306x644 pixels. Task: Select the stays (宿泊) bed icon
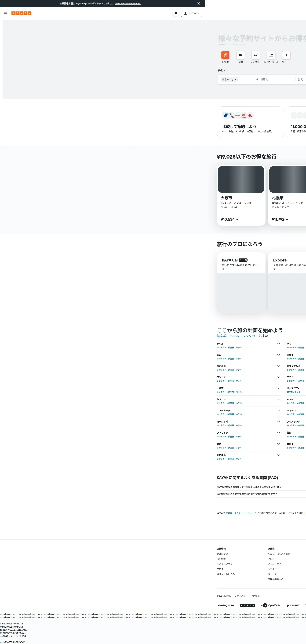[x=240, y=55]
